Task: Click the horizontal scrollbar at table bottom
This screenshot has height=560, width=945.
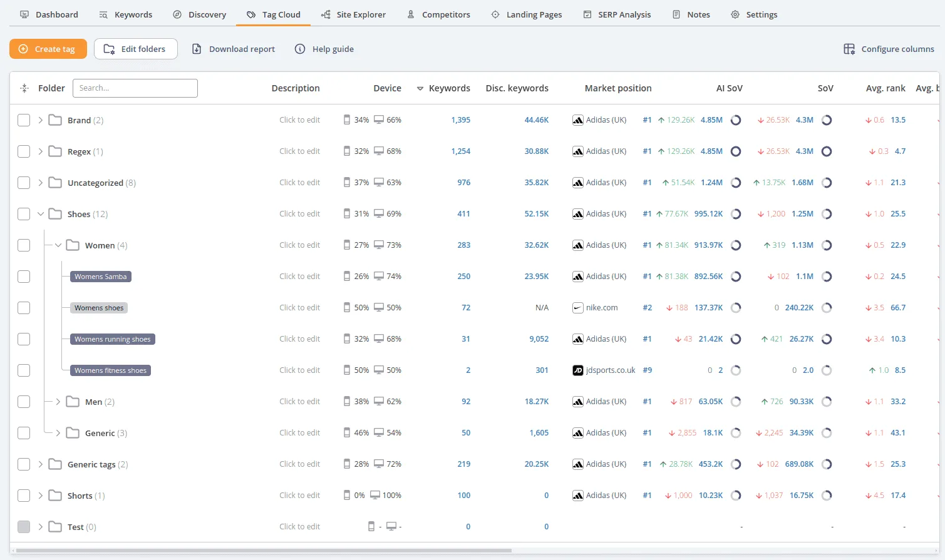Action: (264, 551)
